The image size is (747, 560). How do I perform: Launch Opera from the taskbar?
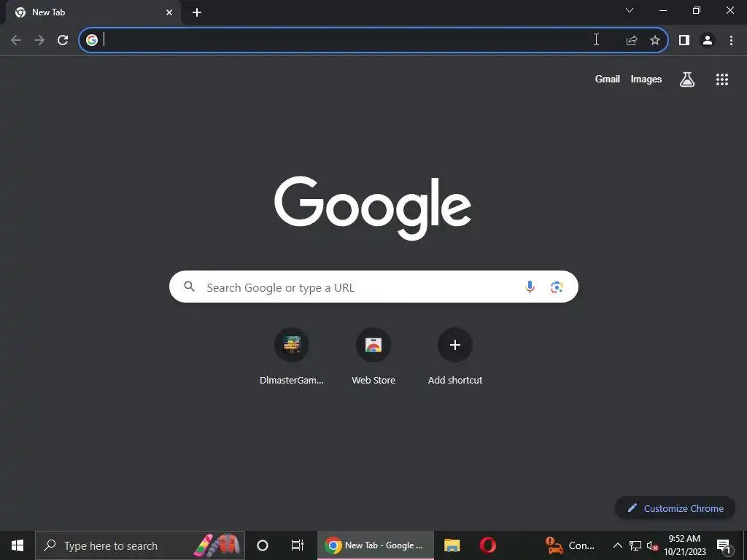click(487, 545)
